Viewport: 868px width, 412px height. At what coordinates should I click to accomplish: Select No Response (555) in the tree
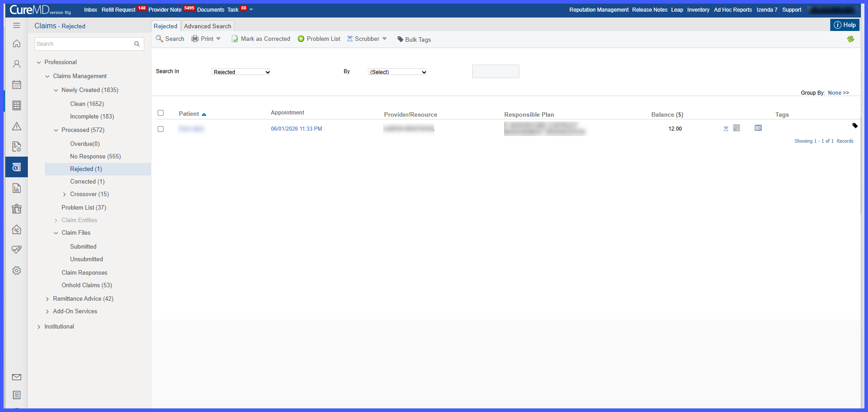click(95, 157)
